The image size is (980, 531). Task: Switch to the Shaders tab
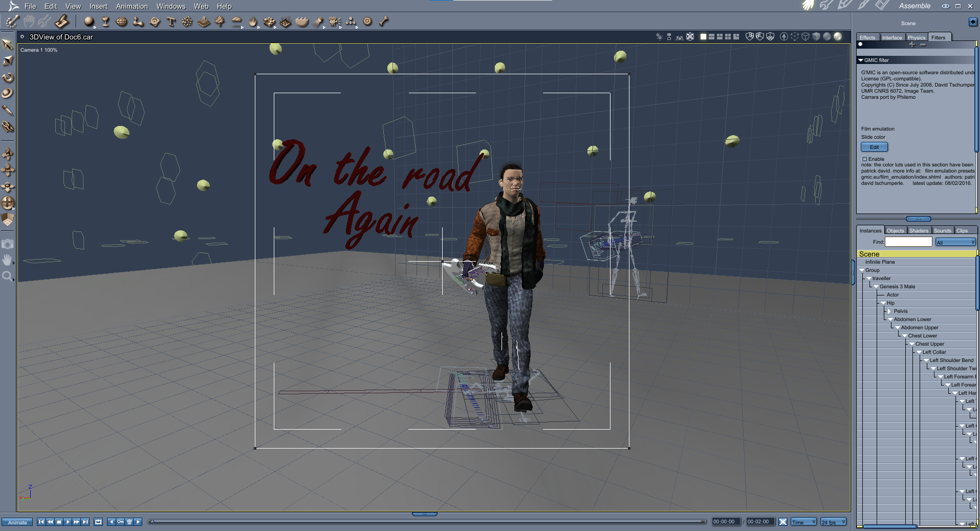[x=919, y=231]
